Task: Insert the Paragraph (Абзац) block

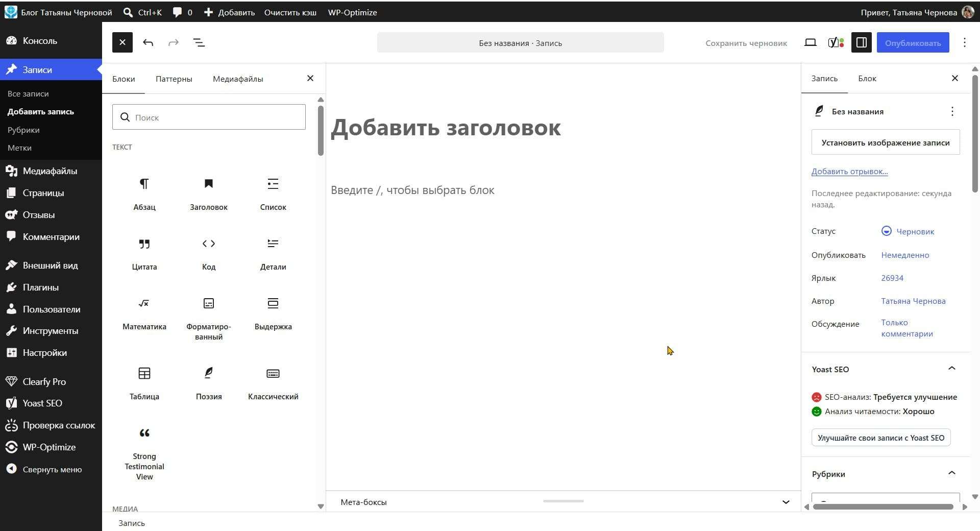Action: click(x=144, y=195)
